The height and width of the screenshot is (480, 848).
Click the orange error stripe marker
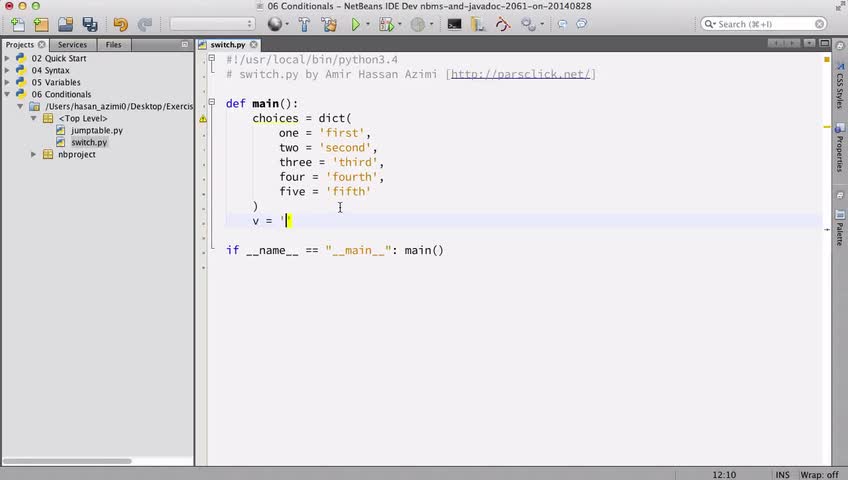(x=826, y=59)
